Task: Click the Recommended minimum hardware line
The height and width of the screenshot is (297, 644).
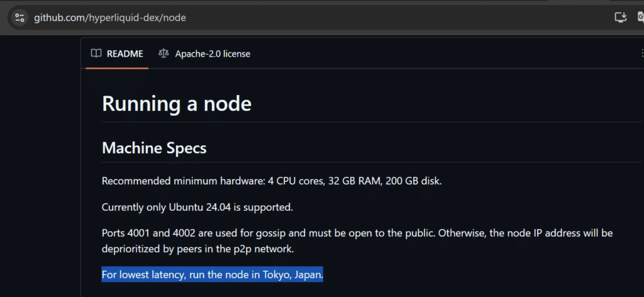Action: (x=272, y=181)
